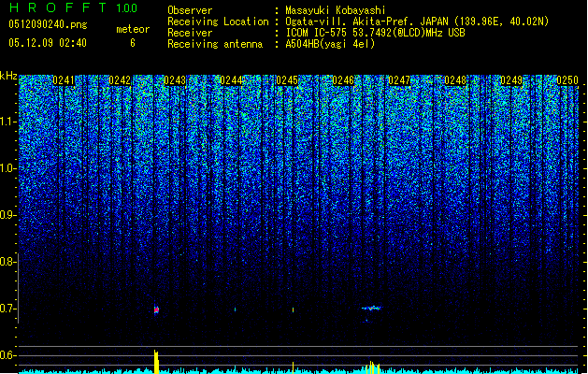The height and width of the screenshot is (374, 588).
Task: Click the small echo dot at 0245
Action: click(x=293, y=309)
